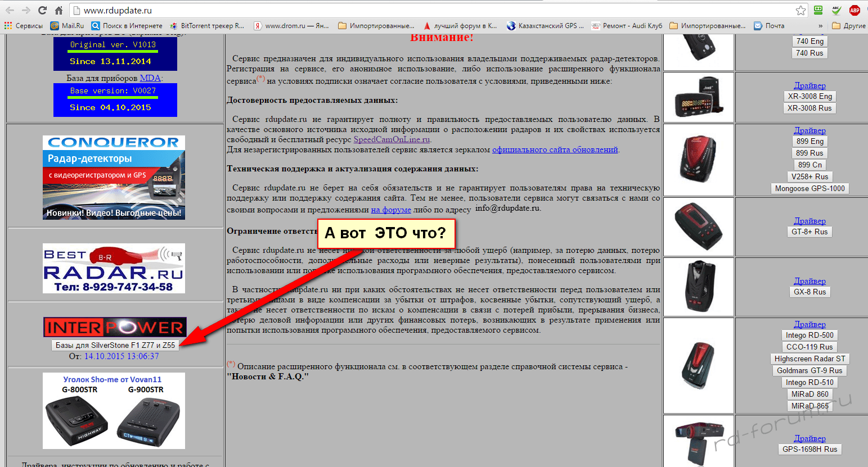This screenshot has height=467, width=868.
Task: Open the Драйвер link above GT-8+ Rus
Action: tap(809, 221)
